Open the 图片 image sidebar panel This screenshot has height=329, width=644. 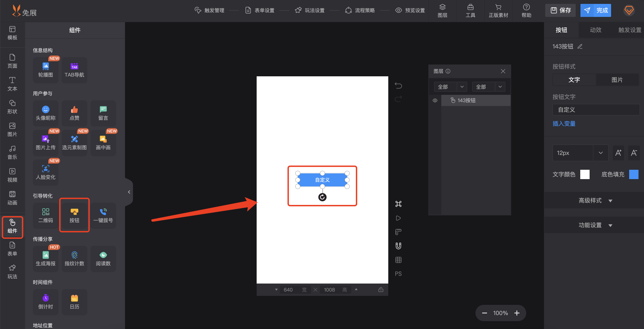(x=12, y=130)
